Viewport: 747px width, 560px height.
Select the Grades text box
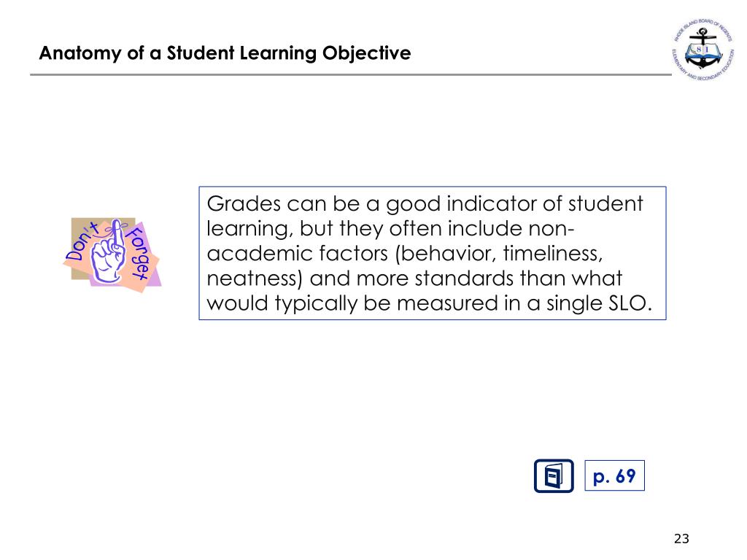coord(432,253)
